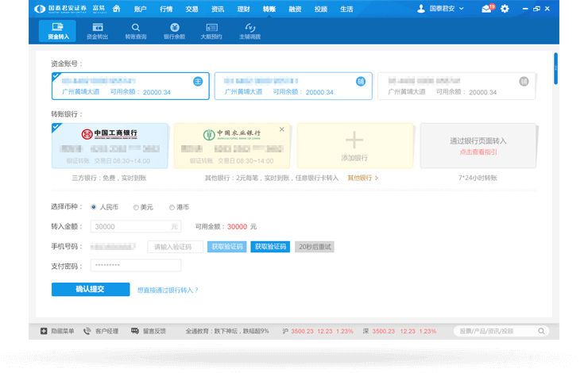Open 行情 menu

point(166,9)
